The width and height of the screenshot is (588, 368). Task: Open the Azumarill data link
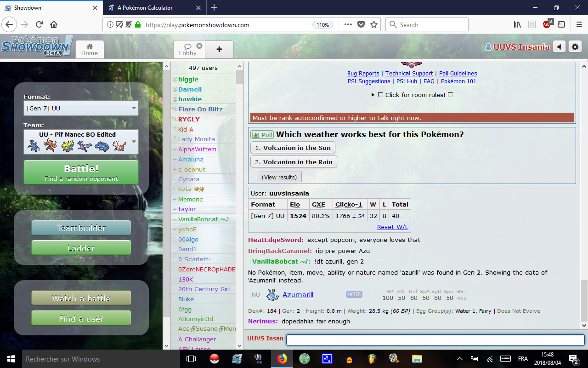[x=298, y=294]
